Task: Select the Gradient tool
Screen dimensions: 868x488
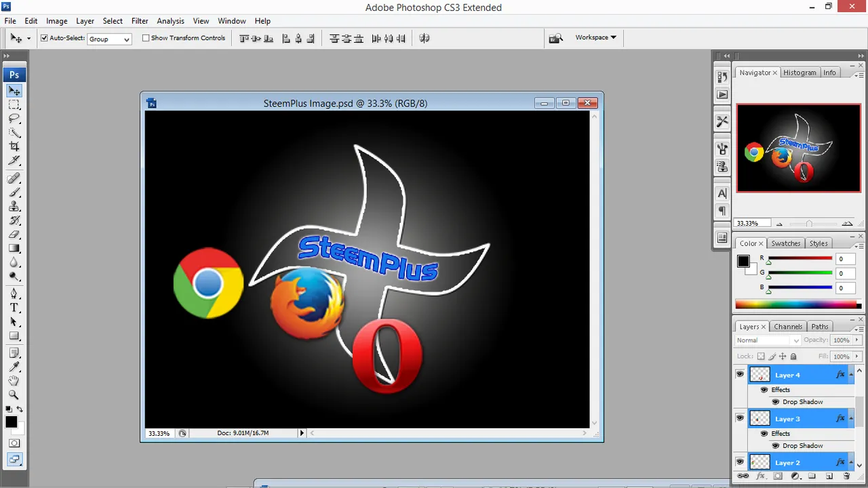Action: tap(14, 249)
